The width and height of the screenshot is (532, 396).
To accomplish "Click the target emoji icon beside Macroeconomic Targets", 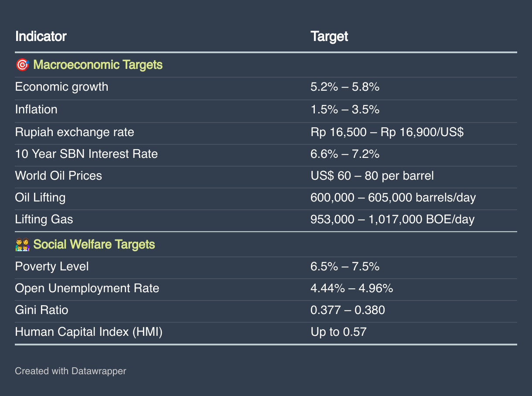I will click(22, 65).
